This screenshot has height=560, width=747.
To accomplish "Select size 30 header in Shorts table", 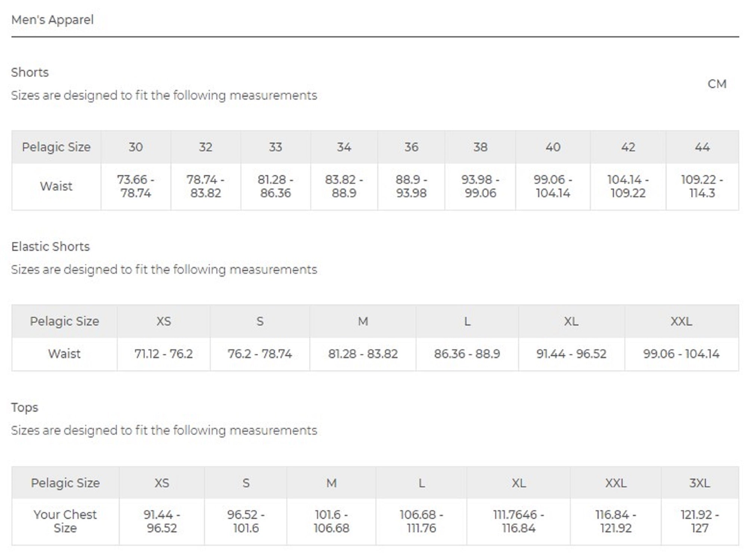I will [x=136, y=147].
